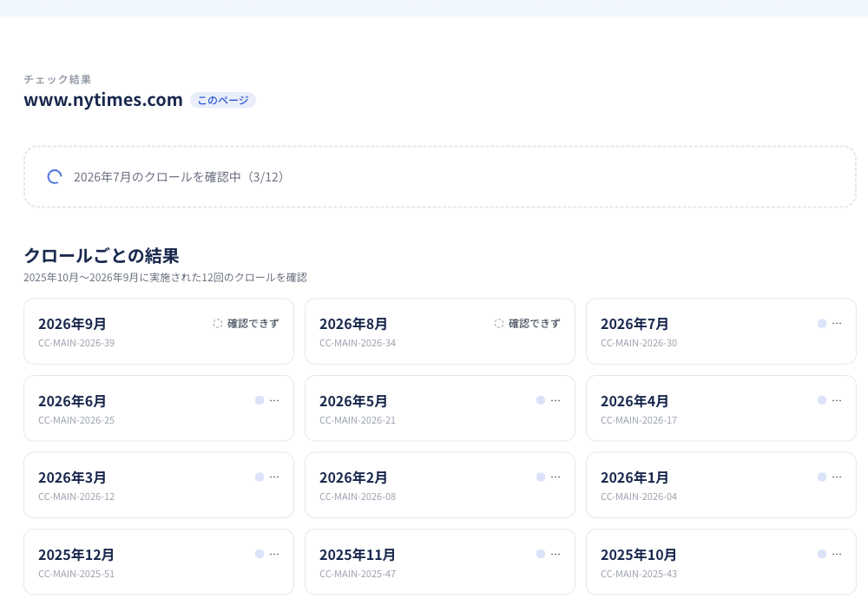Click the 確認できず status on 2026年8月 card
Image resolution: width=868 pixels, height=612 pixels.
[528, 324]
